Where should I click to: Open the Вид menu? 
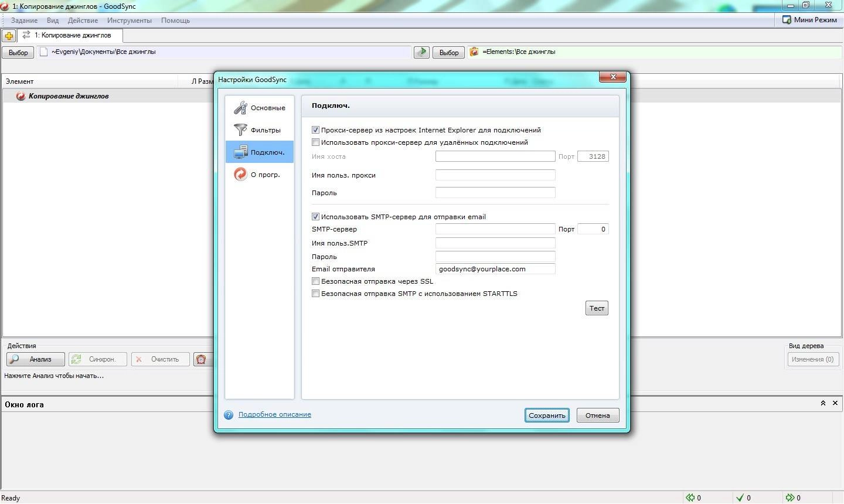(53, 21)
